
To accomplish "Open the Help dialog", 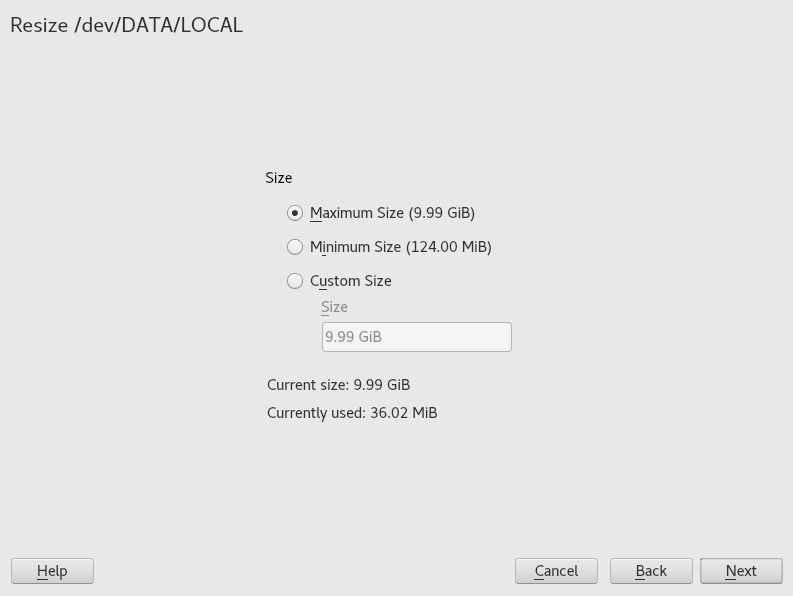I will 52,571.
